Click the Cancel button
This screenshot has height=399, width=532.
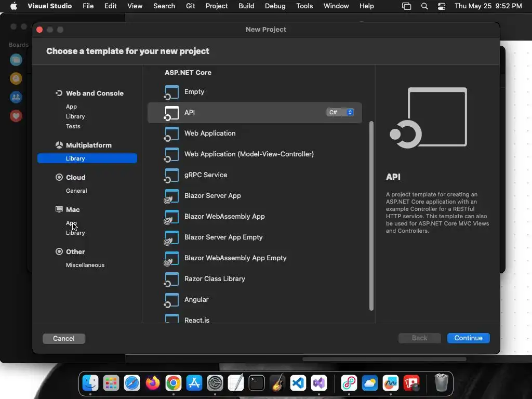pyautogui.click(x=64, y=338)
